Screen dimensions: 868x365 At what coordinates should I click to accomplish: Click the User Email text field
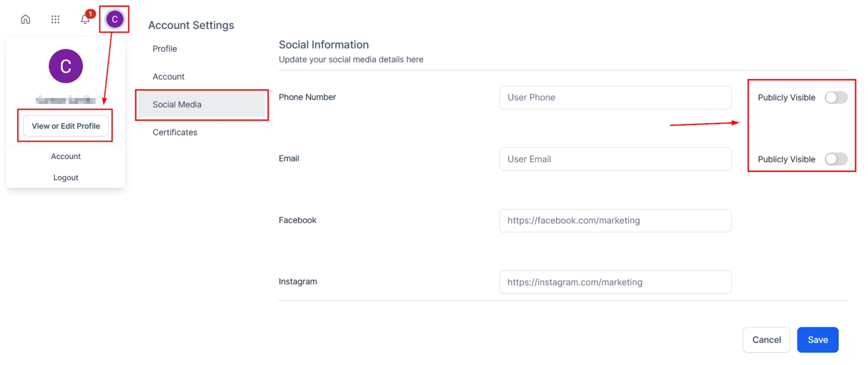point(615,159)
